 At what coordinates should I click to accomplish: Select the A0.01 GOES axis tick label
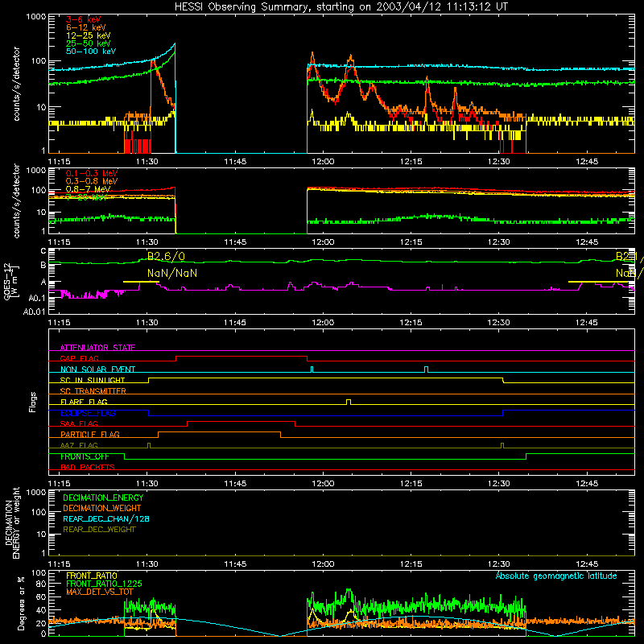(34, 312)
